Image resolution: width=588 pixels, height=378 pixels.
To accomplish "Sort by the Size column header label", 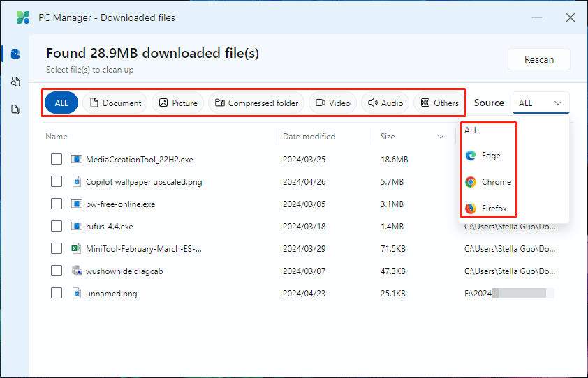I will 388,137.
